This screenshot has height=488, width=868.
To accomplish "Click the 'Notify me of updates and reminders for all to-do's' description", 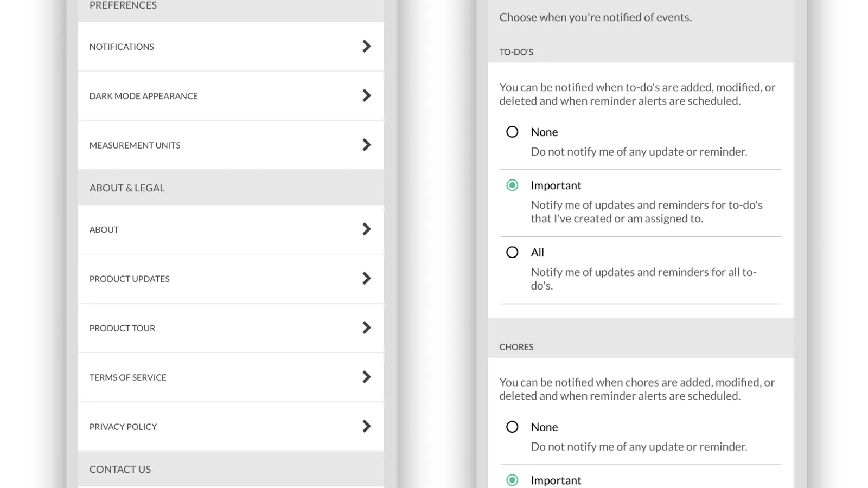I will (x=644, y=279).
